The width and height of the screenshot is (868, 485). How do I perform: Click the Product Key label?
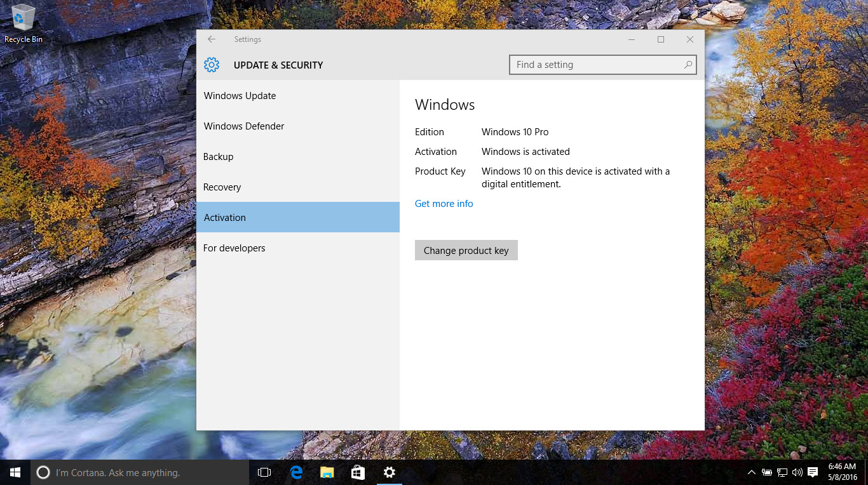point(440,171)
